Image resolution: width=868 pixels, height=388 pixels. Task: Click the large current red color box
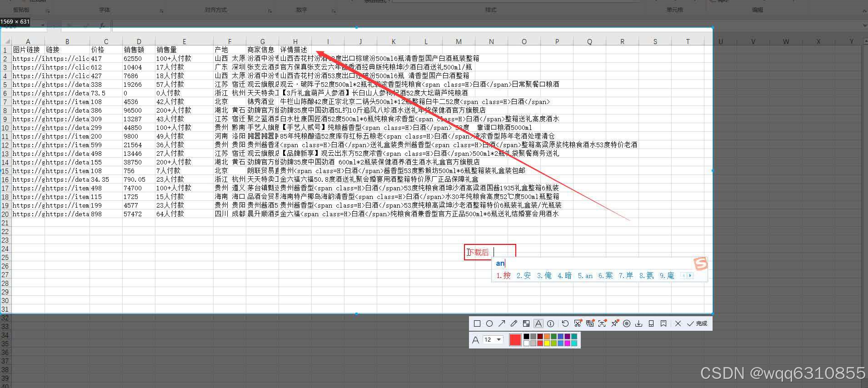pos(515,339)
